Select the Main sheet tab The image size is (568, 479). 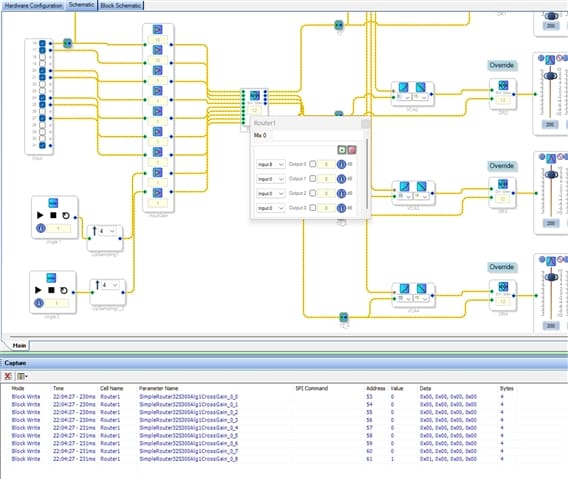click(19, 346)
